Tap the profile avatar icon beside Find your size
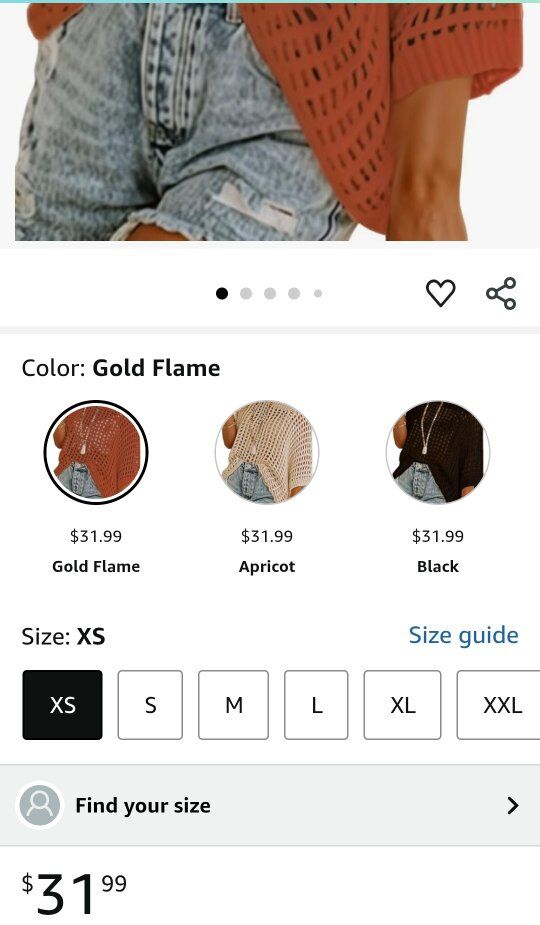The image size is (540, 925). tap(40, 805)
